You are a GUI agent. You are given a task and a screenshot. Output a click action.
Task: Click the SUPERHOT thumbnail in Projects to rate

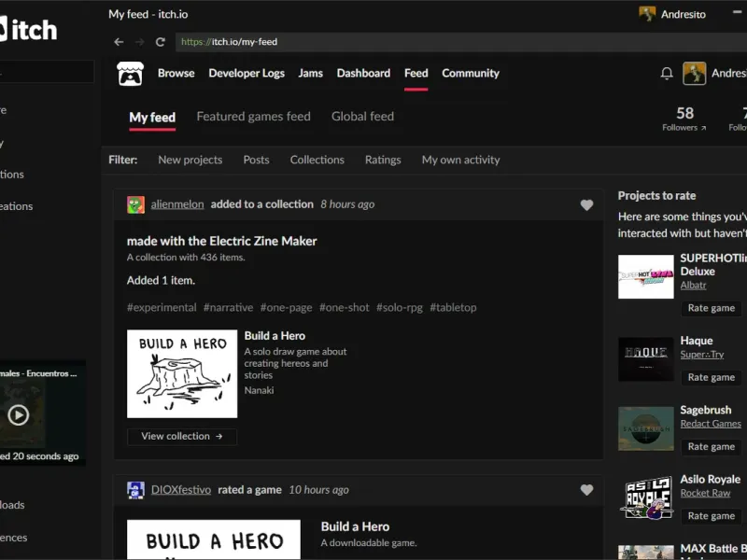[646, 276]
